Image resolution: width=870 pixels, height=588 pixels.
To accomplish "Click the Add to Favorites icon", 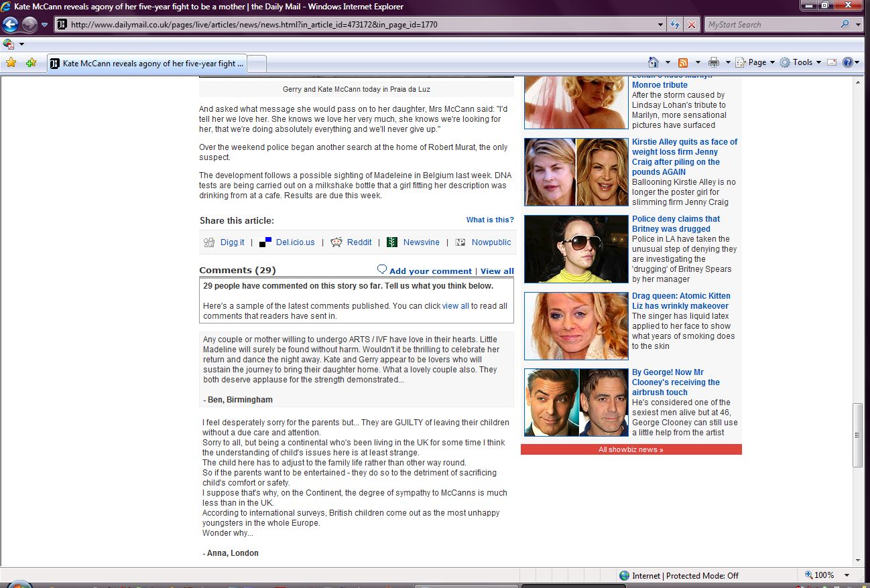I will coord(31,63).
